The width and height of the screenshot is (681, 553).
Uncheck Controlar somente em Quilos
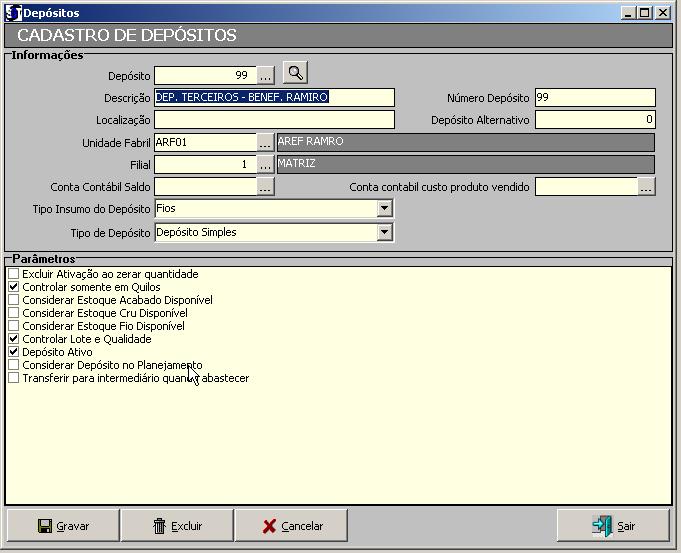tap(14, 287)
